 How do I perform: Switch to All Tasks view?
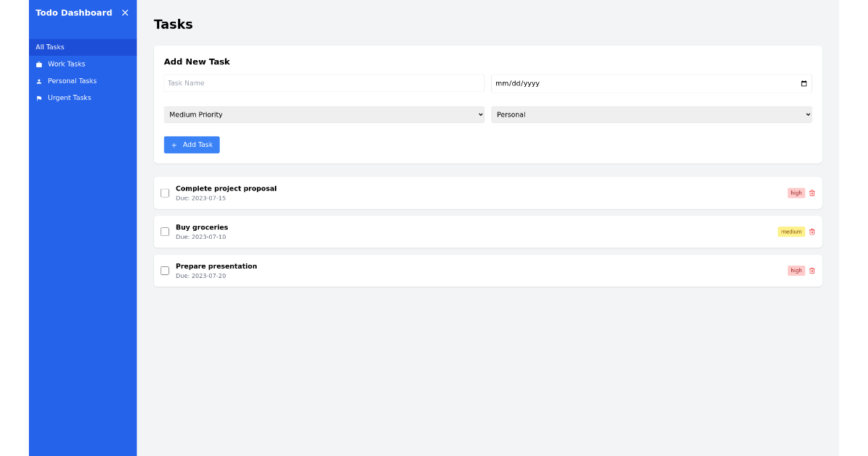click(50, 46)
